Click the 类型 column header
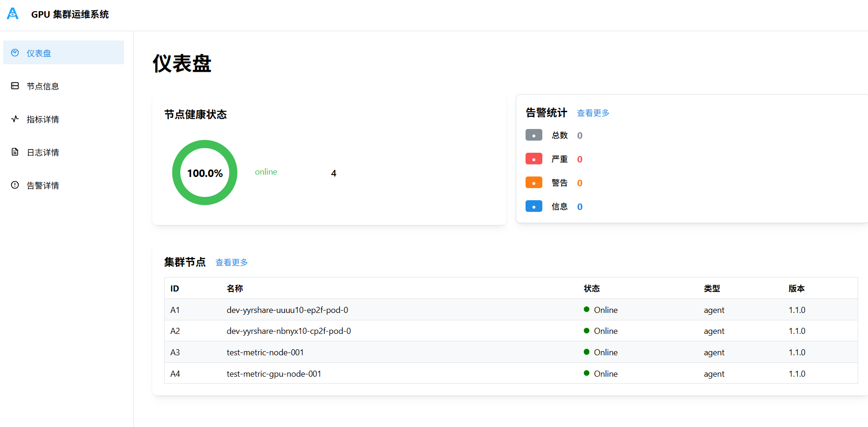 click(712, 289)
